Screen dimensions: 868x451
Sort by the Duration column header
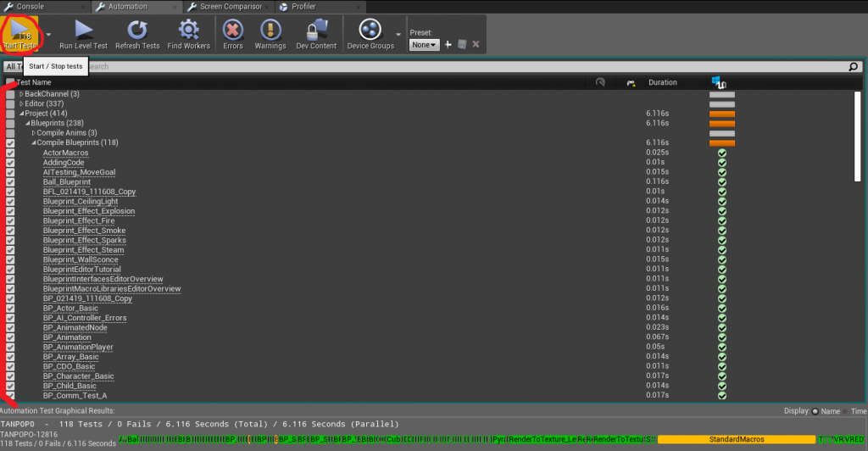pos(663,82)
